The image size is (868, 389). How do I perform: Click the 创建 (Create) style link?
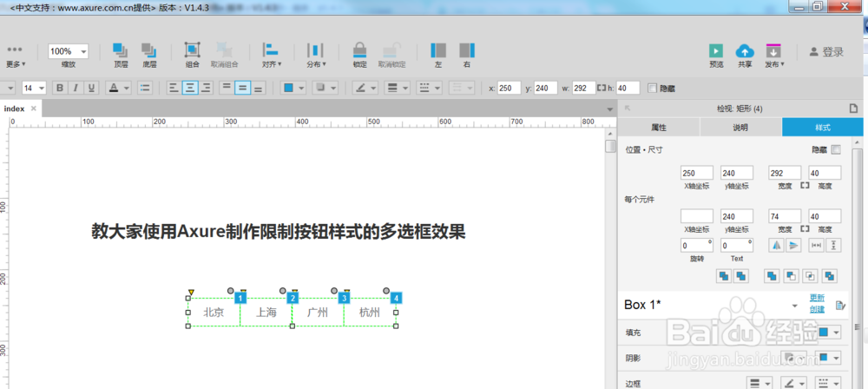click(x=817, y=309)
